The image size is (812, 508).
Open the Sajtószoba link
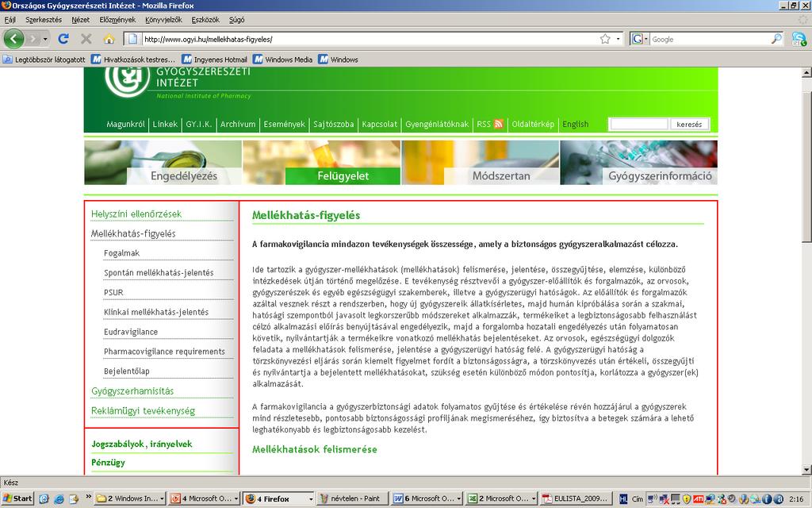[334, 125]
